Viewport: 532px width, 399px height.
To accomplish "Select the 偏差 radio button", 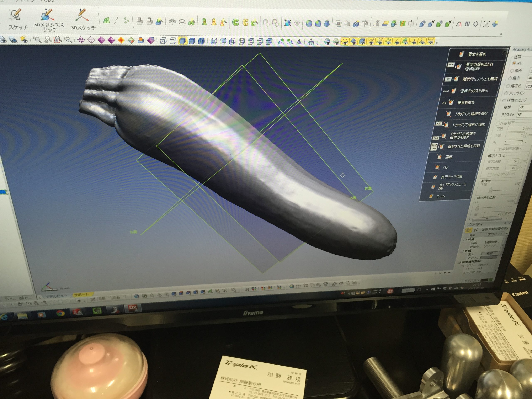I will [512, 71].
